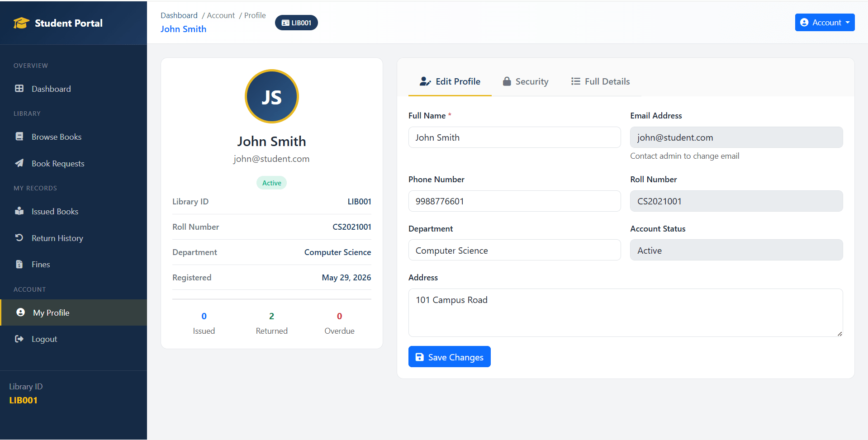Image resolution: width=868 pixels, height=440 pixels.
Task: Click the Browse Books book icon
Action: (x=19, y=137)
